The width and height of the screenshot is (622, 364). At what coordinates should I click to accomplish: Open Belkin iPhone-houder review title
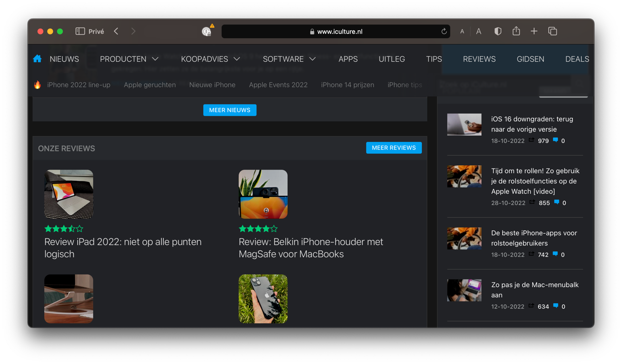pos(311,247)
